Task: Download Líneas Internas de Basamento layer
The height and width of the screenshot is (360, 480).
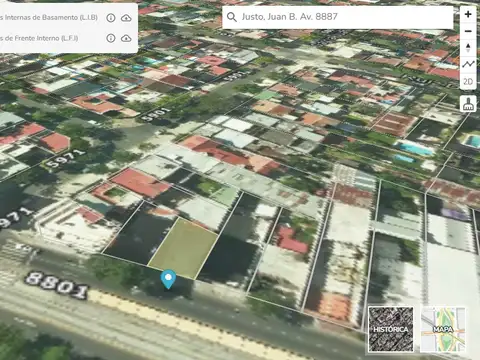Action: pos(126,18)
